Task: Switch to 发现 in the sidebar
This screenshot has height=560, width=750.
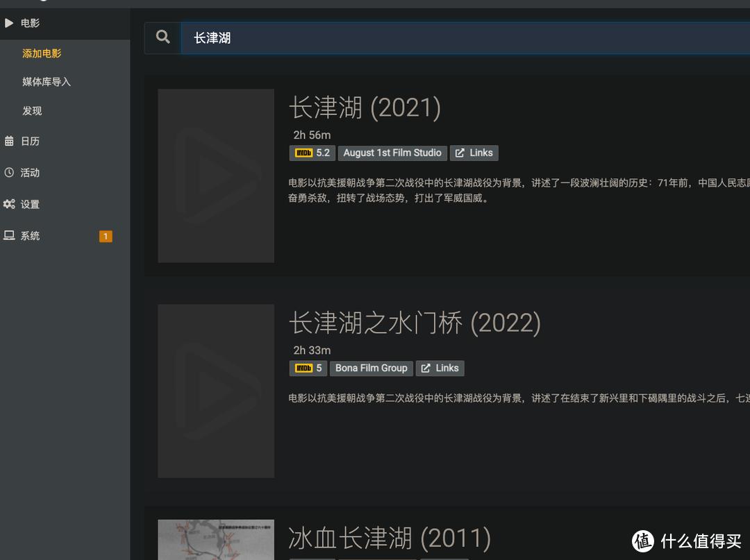Action: 32,110
